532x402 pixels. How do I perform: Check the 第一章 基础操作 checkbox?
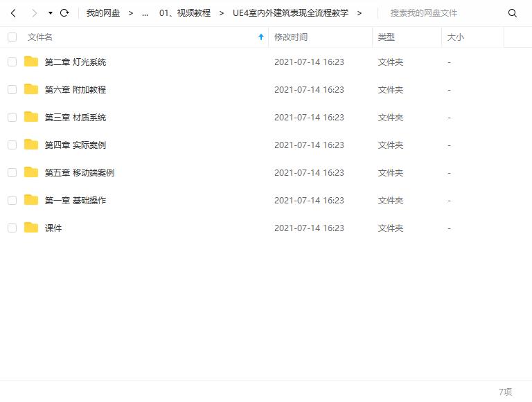coord(12,201)
